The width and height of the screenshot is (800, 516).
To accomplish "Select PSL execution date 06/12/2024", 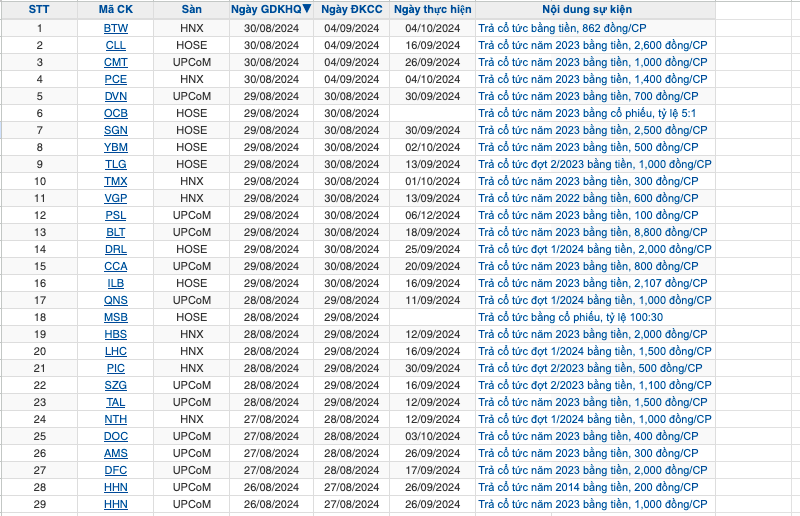I will pyautogui.click(x=433, y=215).
